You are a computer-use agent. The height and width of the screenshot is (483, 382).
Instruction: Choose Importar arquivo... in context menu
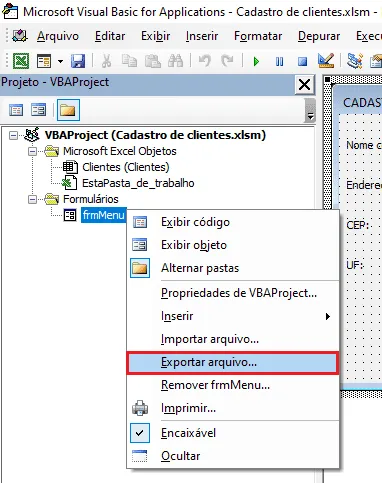pyautogui.click(x=233, y=339)
